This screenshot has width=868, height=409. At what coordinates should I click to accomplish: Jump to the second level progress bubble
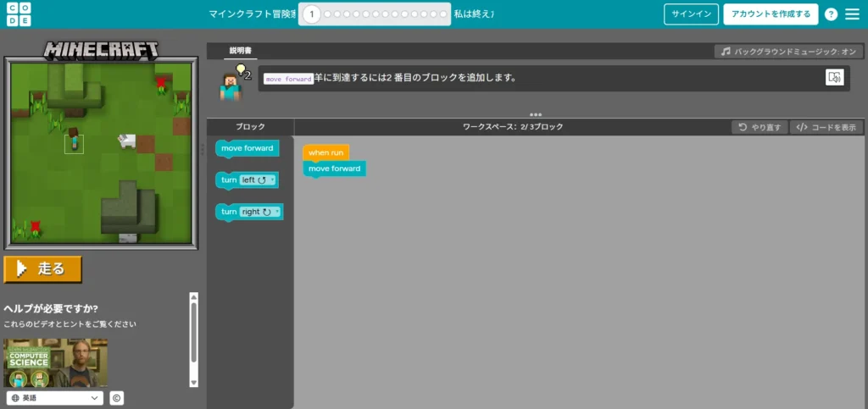(328, 14)
